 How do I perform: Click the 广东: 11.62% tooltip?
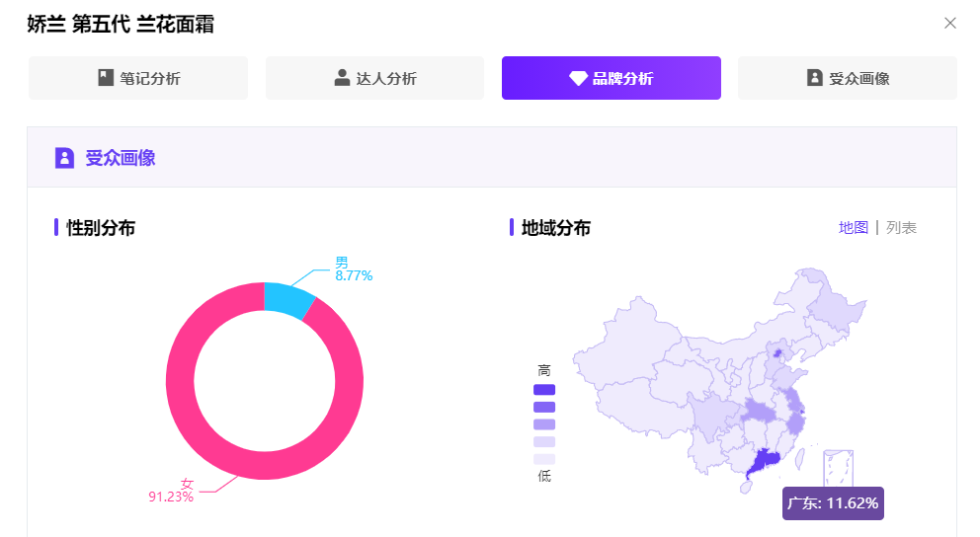tap(833, 503)
